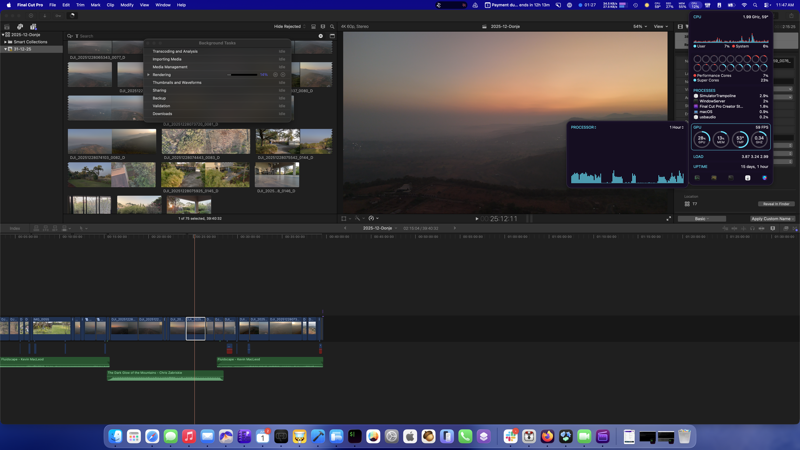
Task: Open the Basic metadata view dropdown
Action: point(702,219)
